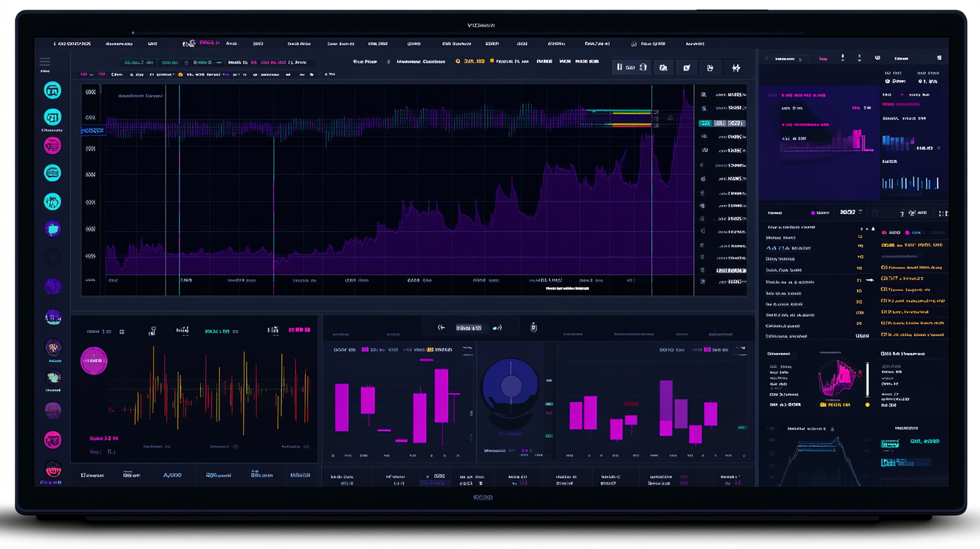Image resolution: width=980 pixels, height=549 pixels.
Task: Select the magenta chart icon near the sidebar bottom
Action: [x=53, y=439]
